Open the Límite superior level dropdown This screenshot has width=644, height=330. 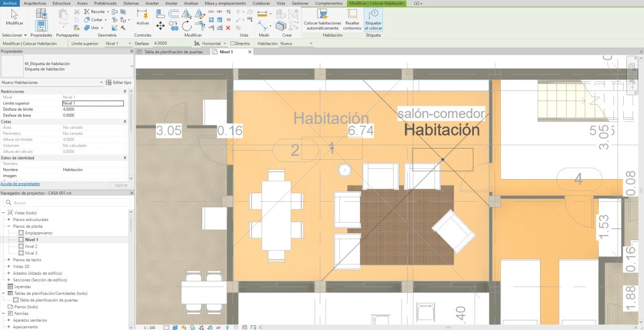pos(119,44)
